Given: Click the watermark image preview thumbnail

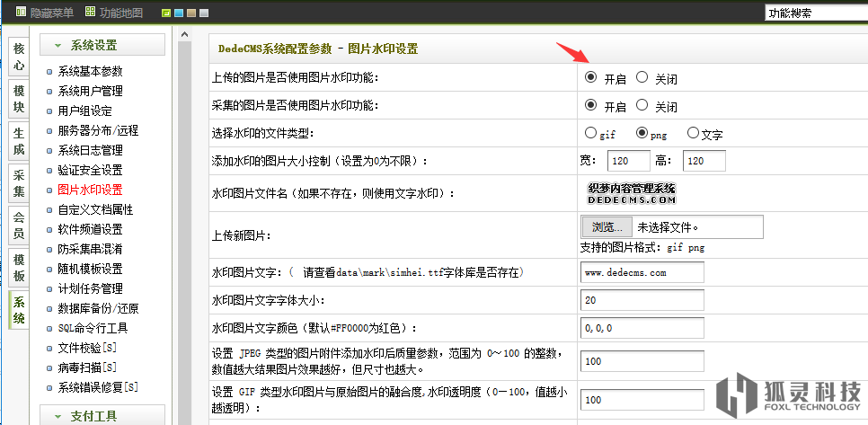Looking at the screenshot, I should coord(631,193).
